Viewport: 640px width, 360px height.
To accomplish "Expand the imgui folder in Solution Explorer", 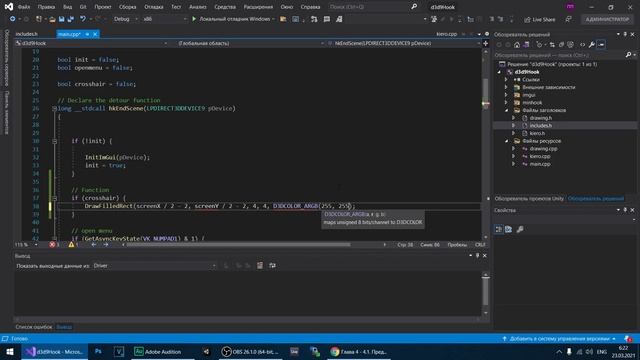I will 506,95.
